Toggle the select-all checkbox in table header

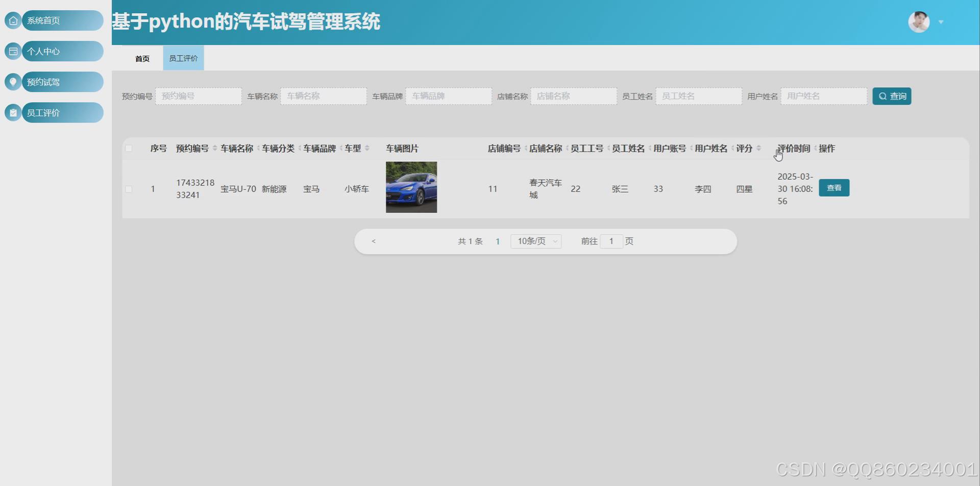point(129,149)
